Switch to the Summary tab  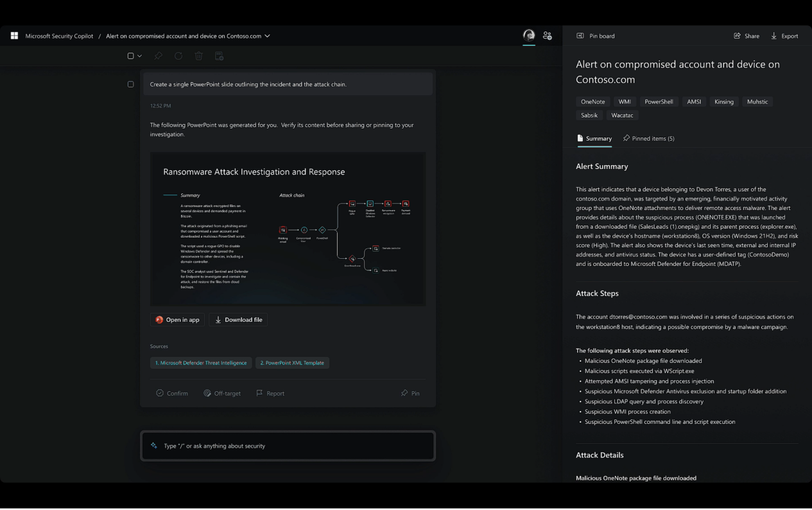tap(594, 138)
